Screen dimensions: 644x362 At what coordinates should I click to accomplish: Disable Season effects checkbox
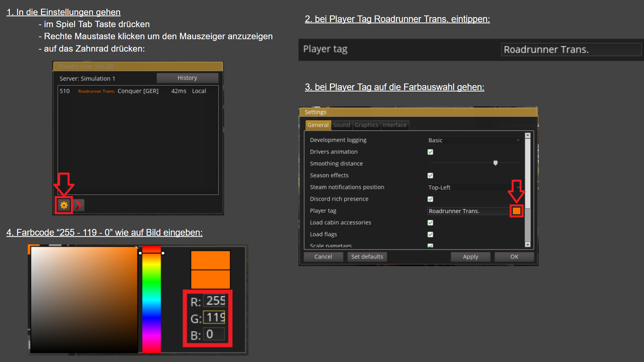coord(430,175)
